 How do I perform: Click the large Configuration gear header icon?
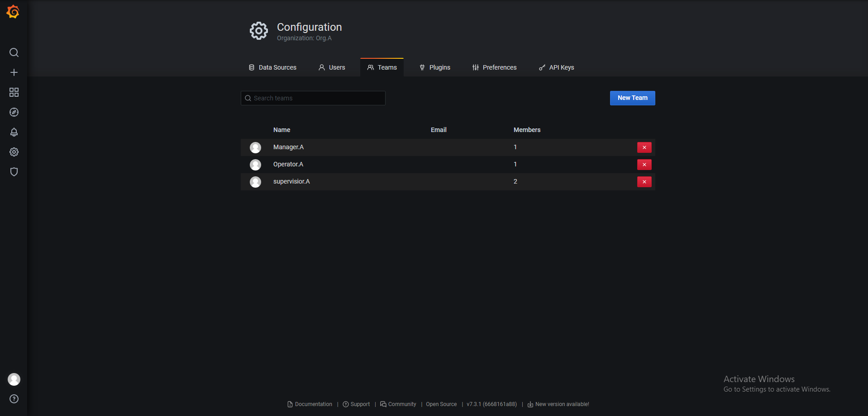[x=259, y=31]
